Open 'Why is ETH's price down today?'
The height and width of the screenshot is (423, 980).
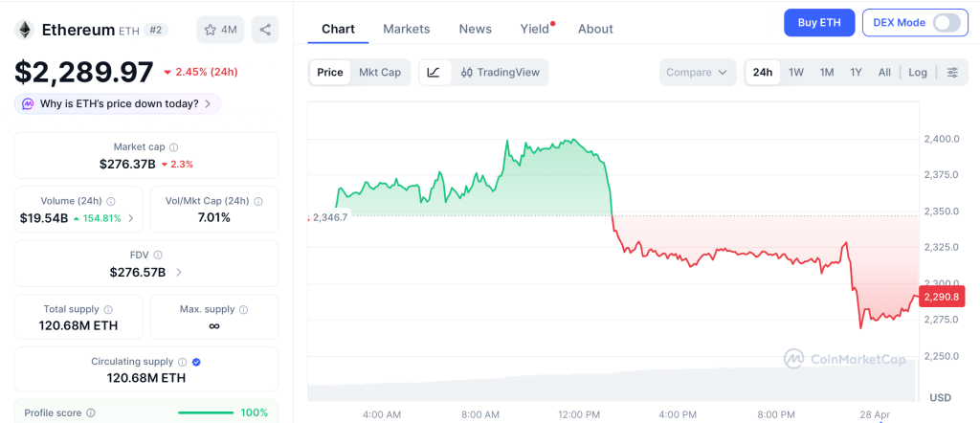point(118,103)
